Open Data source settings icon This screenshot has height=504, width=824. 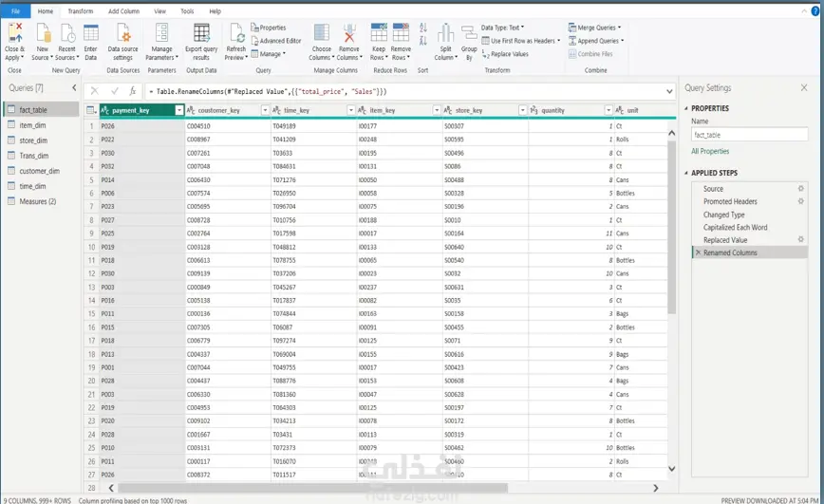123,32
